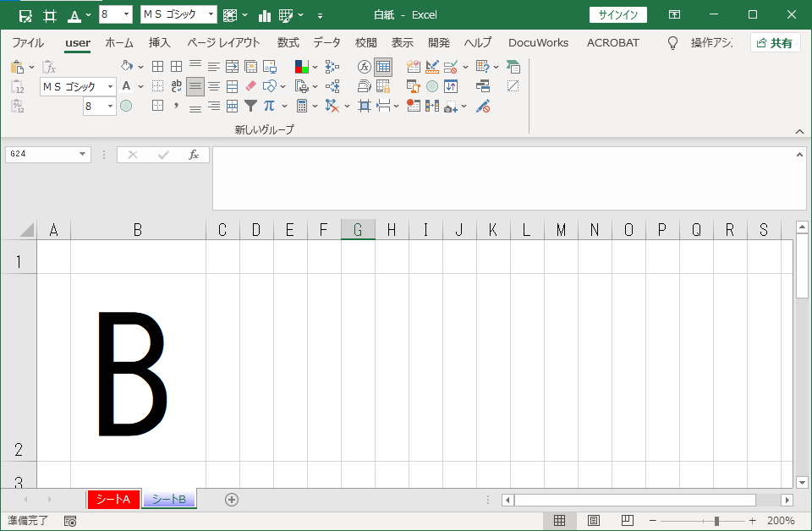Collapse the ribbon using chevron arrow
Screen dimensions: 812x531
(799, 132)
